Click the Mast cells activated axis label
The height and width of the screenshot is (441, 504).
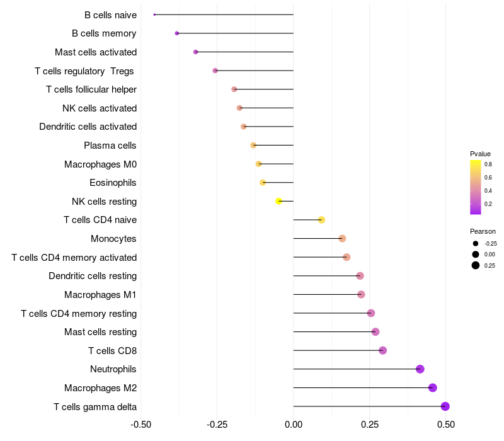click(x=96, y=52)
